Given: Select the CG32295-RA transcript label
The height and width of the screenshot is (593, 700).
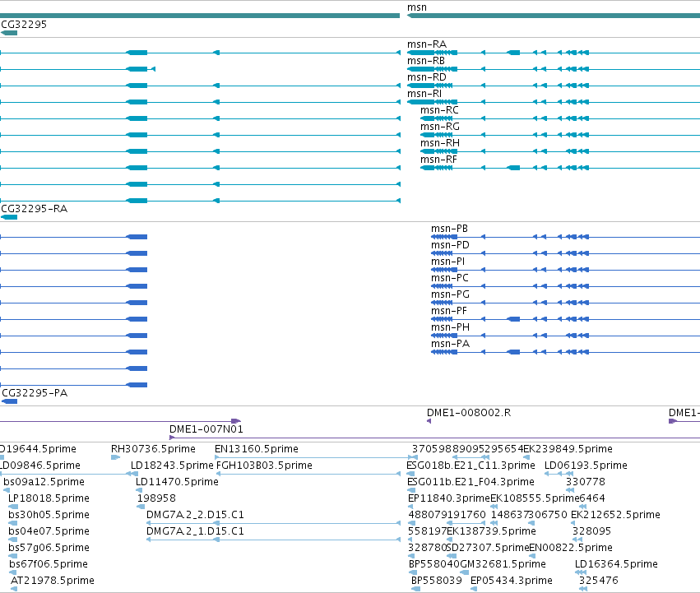Looking at the screenshot, I should click(35, 209).
